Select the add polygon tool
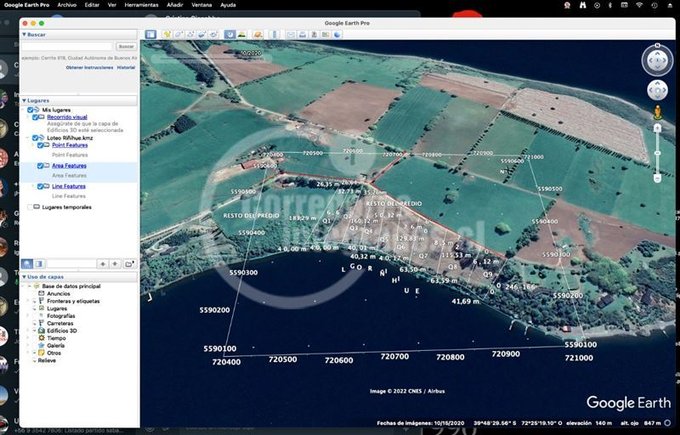Screen dimensions: 680x435 tap(179, 34)
